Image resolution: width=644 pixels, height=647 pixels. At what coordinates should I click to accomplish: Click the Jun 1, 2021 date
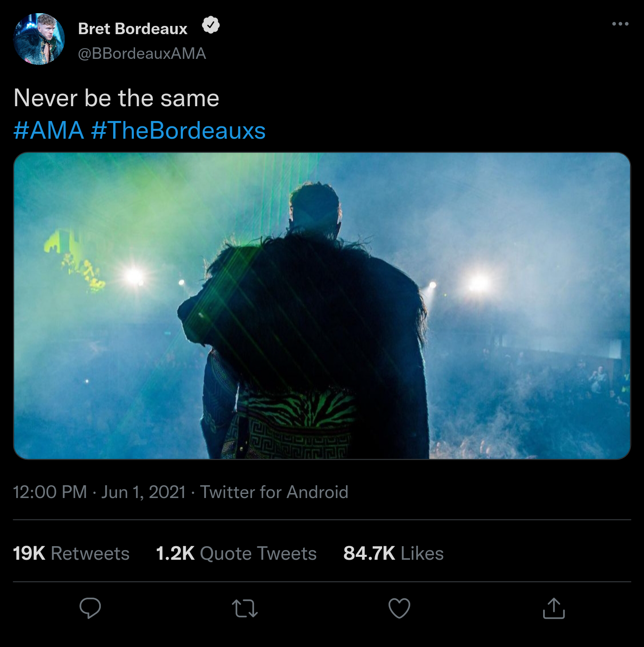(x=143, y=492)
